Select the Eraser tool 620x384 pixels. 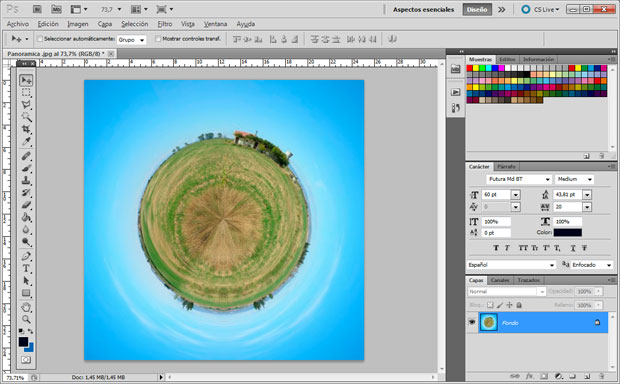[x=26, y=205]
